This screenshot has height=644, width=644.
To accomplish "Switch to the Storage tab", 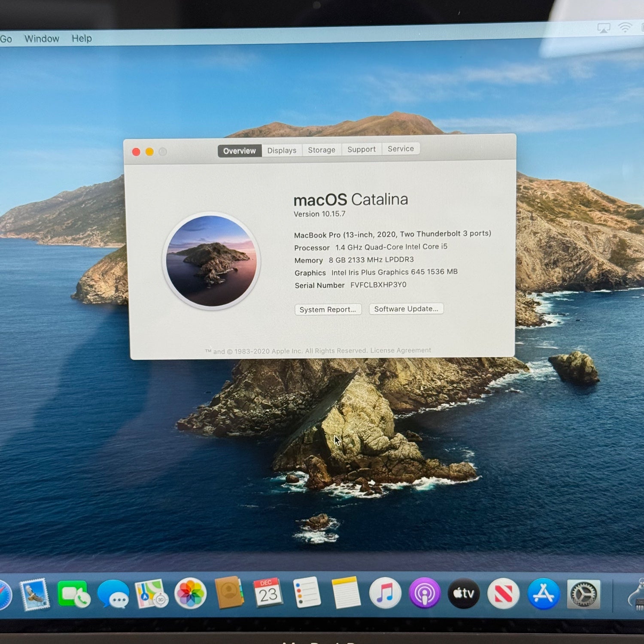I will click(322, 150).
